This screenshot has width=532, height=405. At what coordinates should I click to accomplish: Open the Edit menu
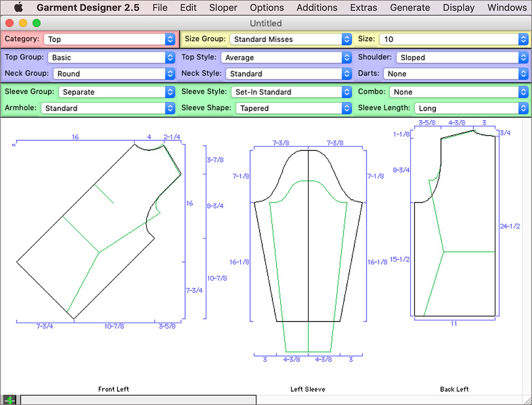[188, 7]
